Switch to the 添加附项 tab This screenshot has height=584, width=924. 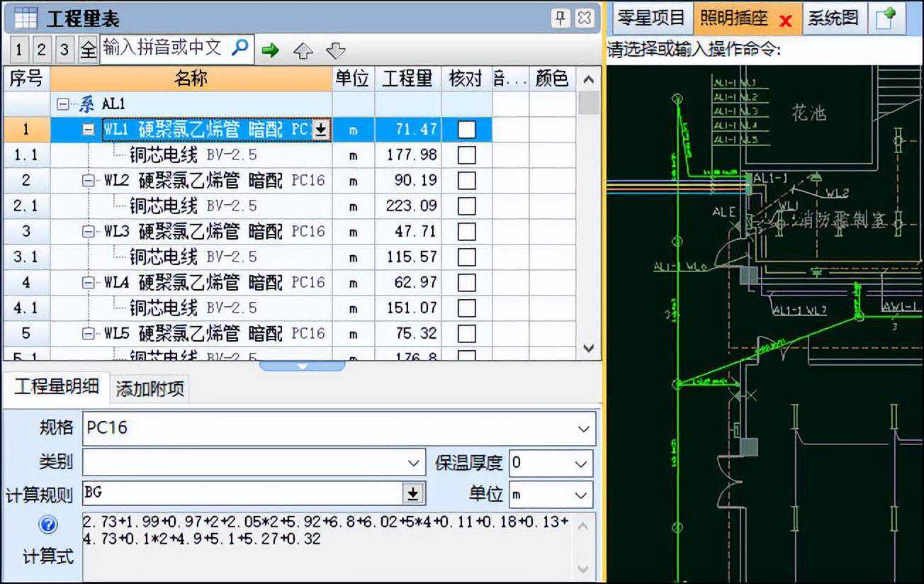[150, 388]
